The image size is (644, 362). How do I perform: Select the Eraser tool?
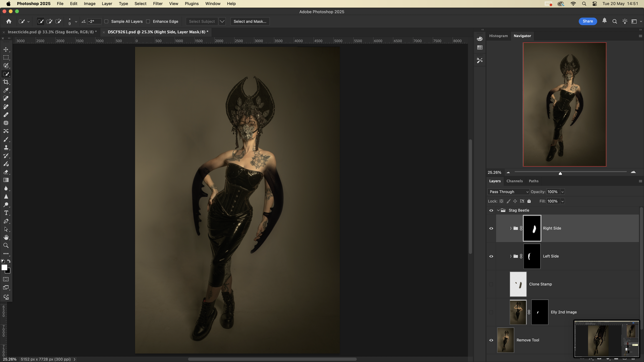6,172
